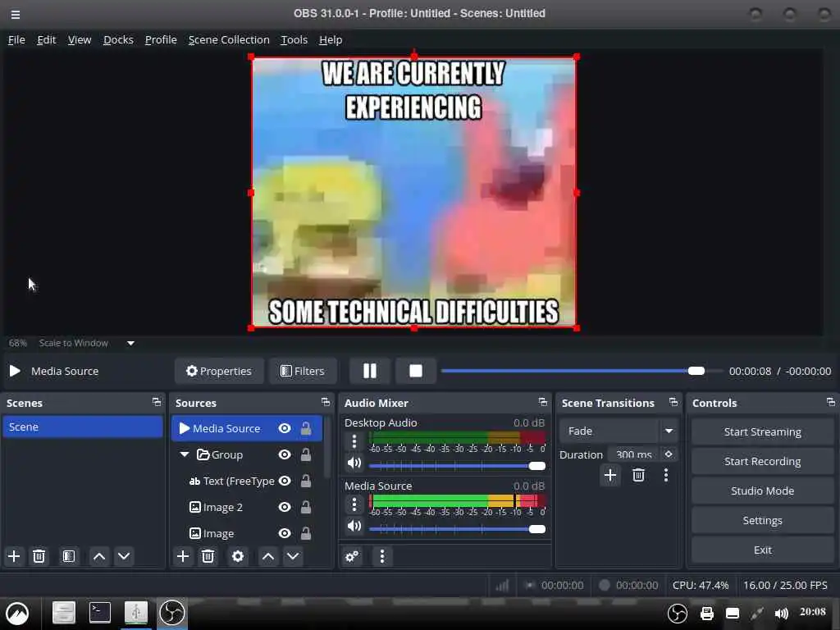Screen dimensions: 840x630
Task: Open Media Source Filters
Action: (x=303, y=372)
